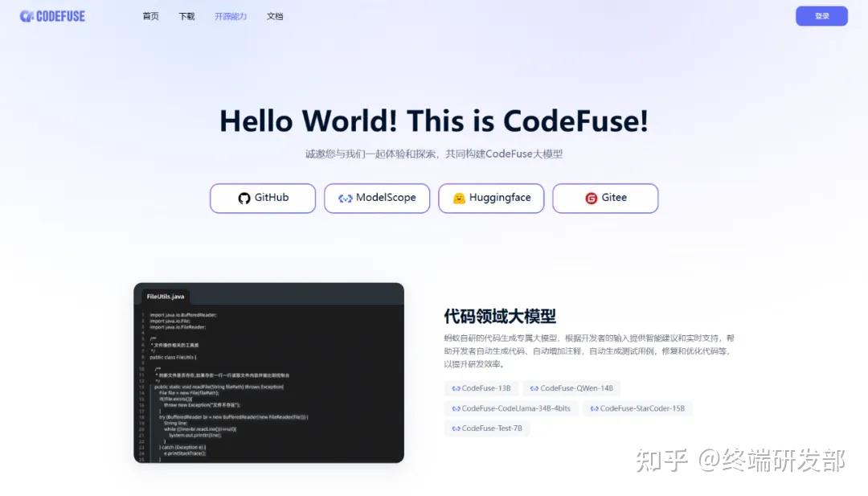Click the link icon beside CodeFuse-StarCoder-15B
The width and height of the screenshot is (868, 496).
pyautogui.click(x=594, y=408)
